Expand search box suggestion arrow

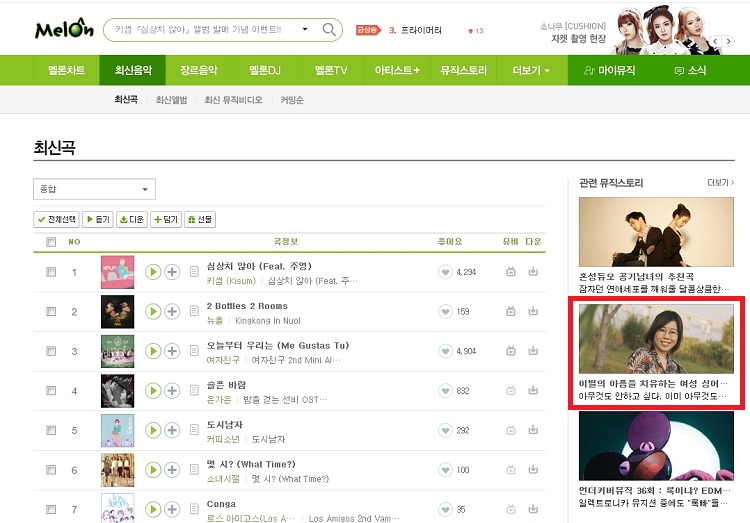(x=305, y=29)
